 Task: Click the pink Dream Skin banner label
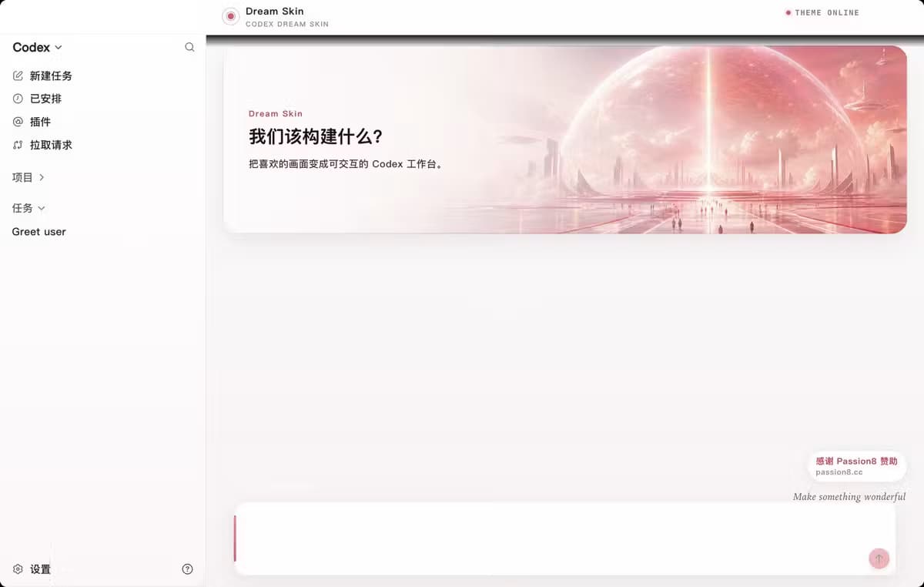click(276, 113)
